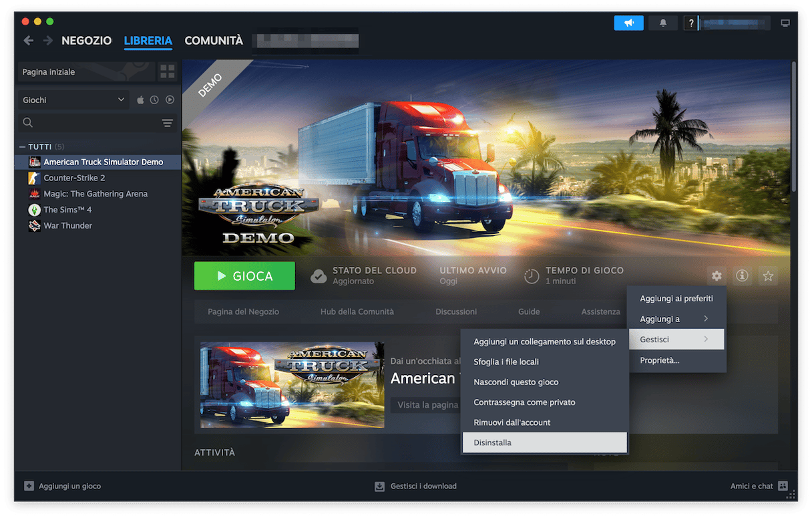Select Rimuovi dall'account

[x=544, y=422]
